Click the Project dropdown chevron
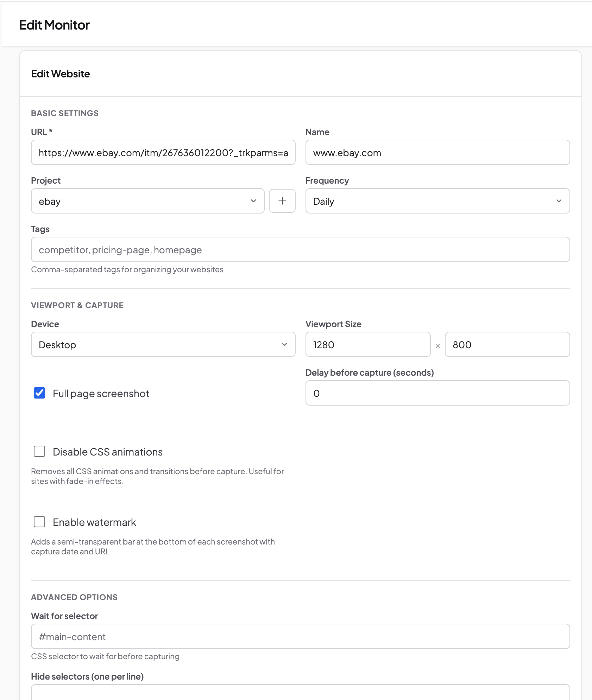 [x=253, y=201]
